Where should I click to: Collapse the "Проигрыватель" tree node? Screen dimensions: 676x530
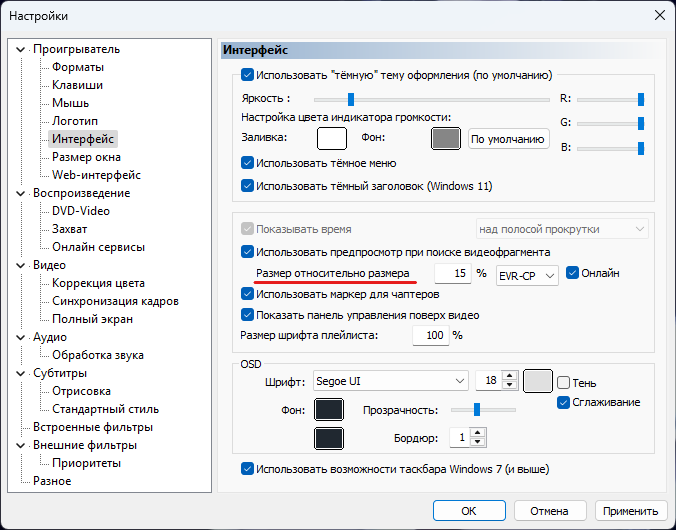(x=20, y=50)
